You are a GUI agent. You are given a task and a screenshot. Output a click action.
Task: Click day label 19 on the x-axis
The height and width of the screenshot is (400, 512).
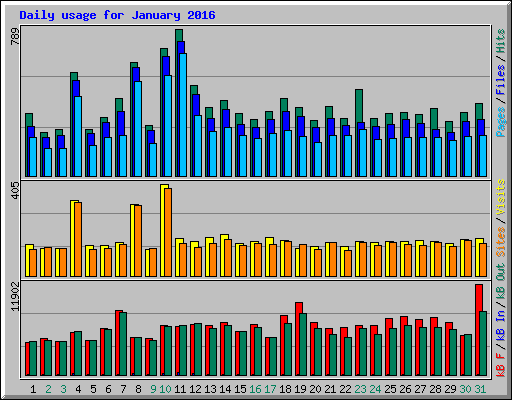300,389
